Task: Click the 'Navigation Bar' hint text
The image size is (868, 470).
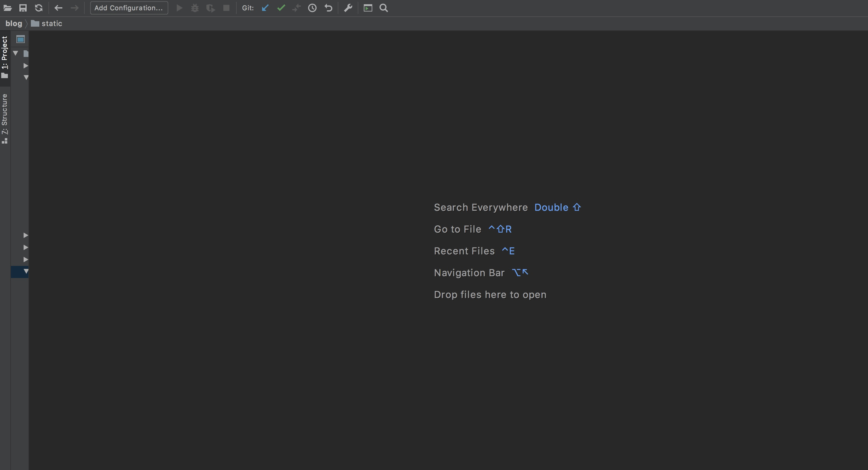Action: pos(469,273)
